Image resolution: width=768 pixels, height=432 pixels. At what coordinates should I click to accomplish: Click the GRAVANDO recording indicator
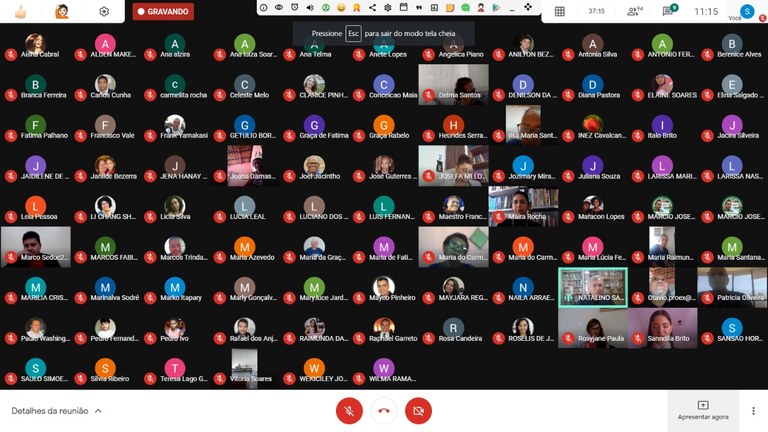click(x=163, y=11)
